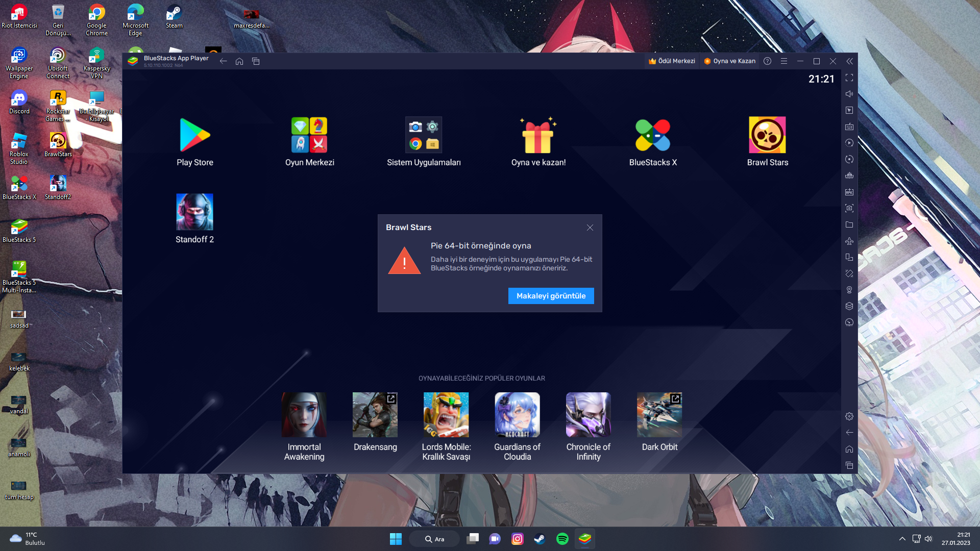Toggle fullscreen mode in sidebar
This screenshot has height=551, width=980.
click(849, 78)
